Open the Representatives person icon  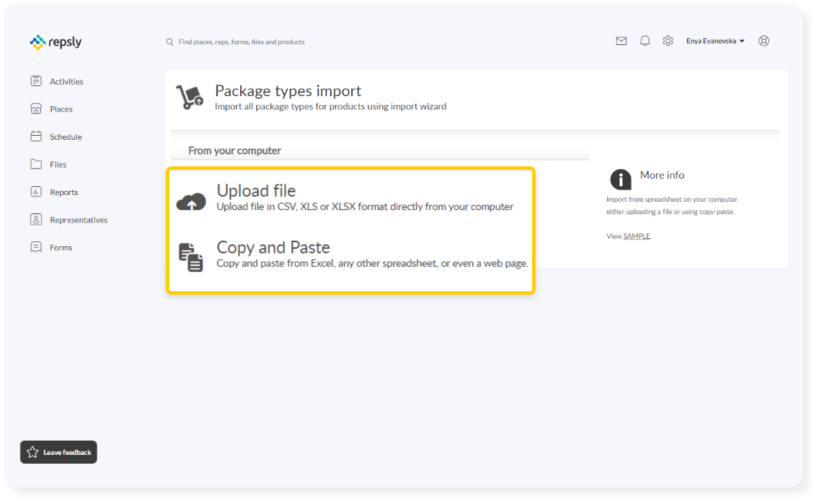coord(36,220)
